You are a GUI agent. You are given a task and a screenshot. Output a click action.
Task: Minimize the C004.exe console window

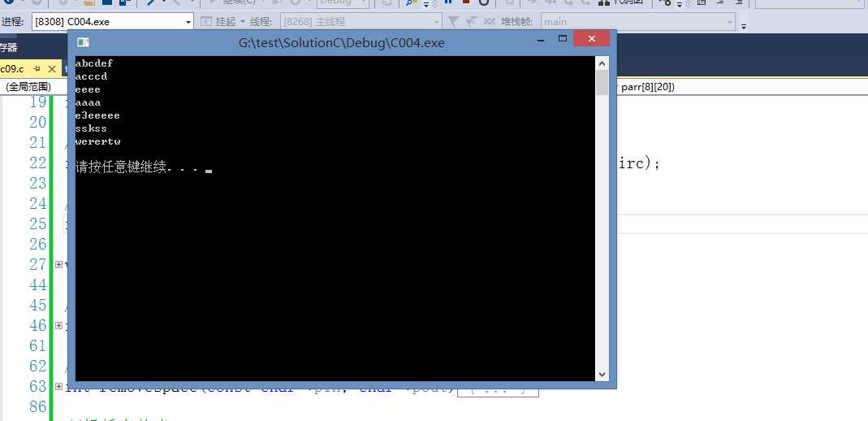pyautogui.click(x=540, y=39)
